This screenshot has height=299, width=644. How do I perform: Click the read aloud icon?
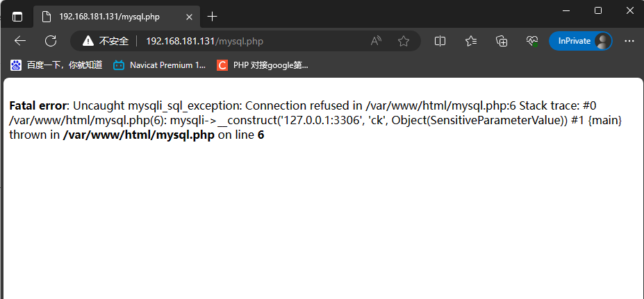(x=376, y=41)
